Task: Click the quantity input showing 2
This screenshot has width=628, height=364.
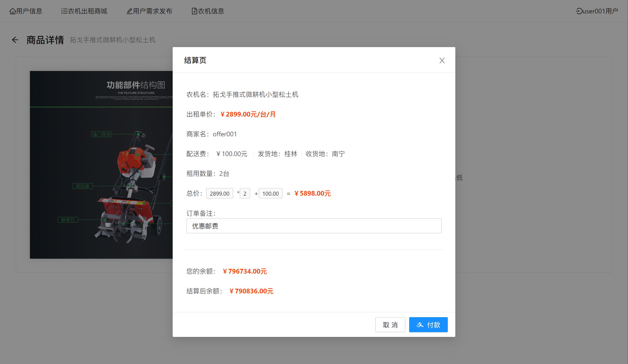Action: [245, 193]
